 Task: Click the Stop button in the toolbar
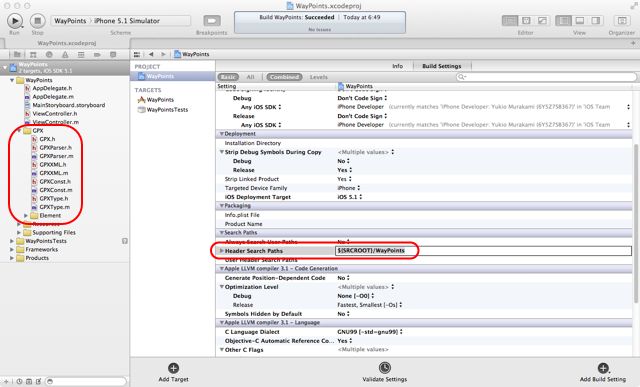click(x=38, y=20)
